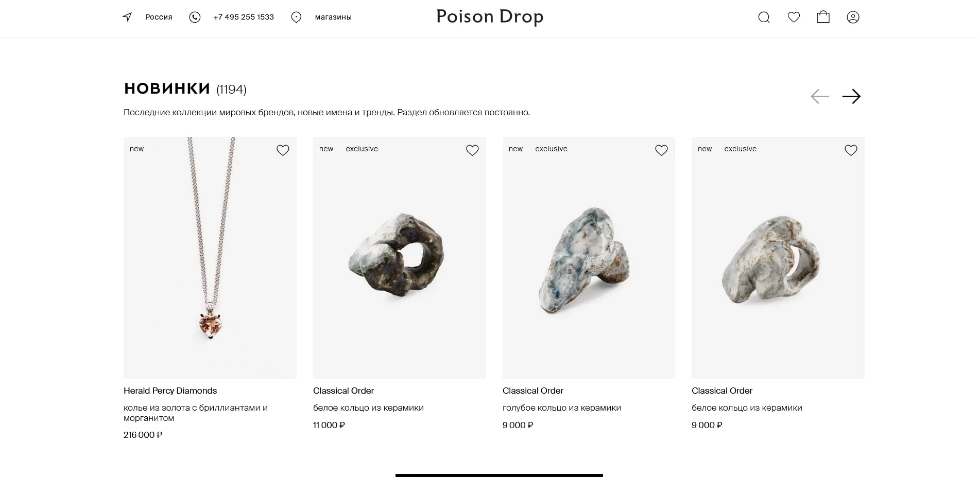
Task: Click the next arrow to browse новинки
Action: click(x=852, y=96)
